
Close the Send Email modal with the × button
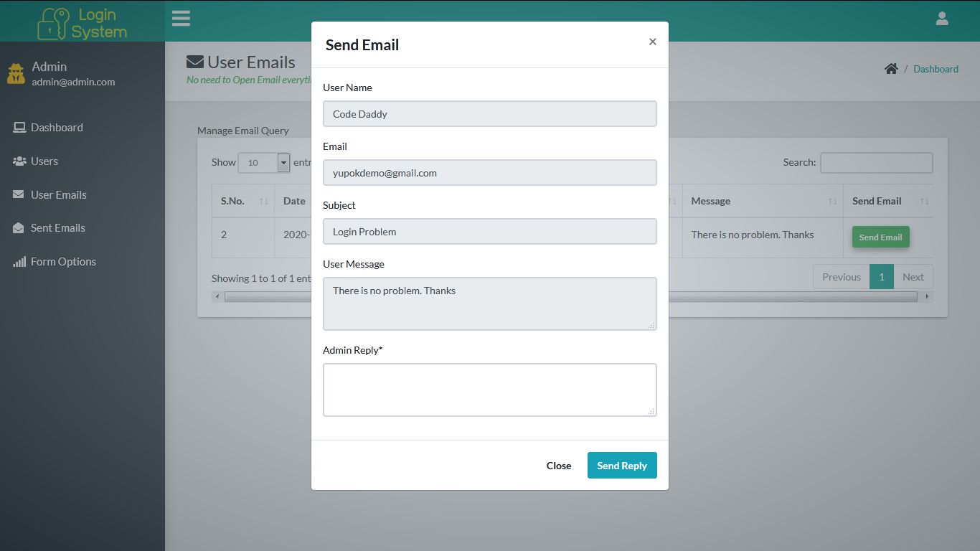coord(652,42)
